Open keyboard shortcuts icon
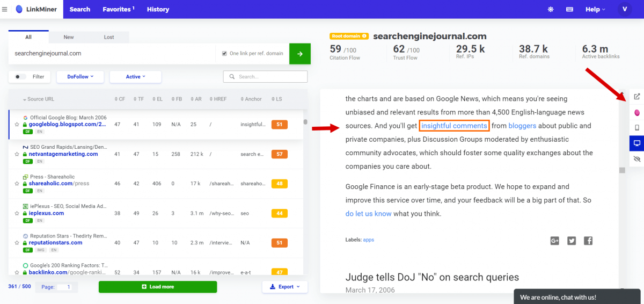644x304 pixels. tap(569, 9)
